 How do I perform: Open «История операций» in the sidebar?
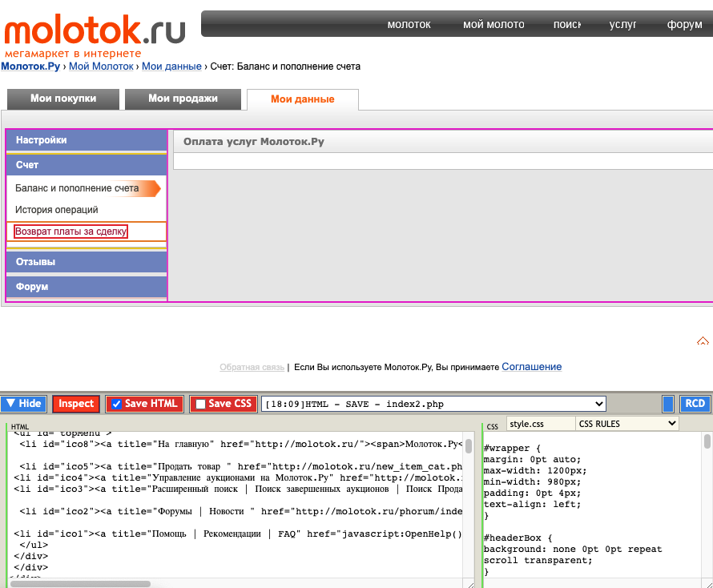[x=56, y=210]
